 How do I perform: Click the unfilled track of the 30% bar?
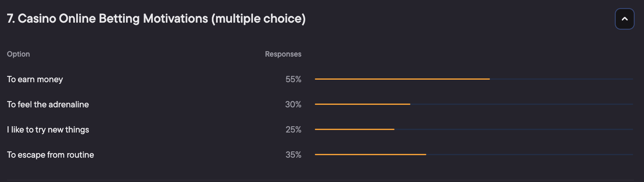pos(521,104)
